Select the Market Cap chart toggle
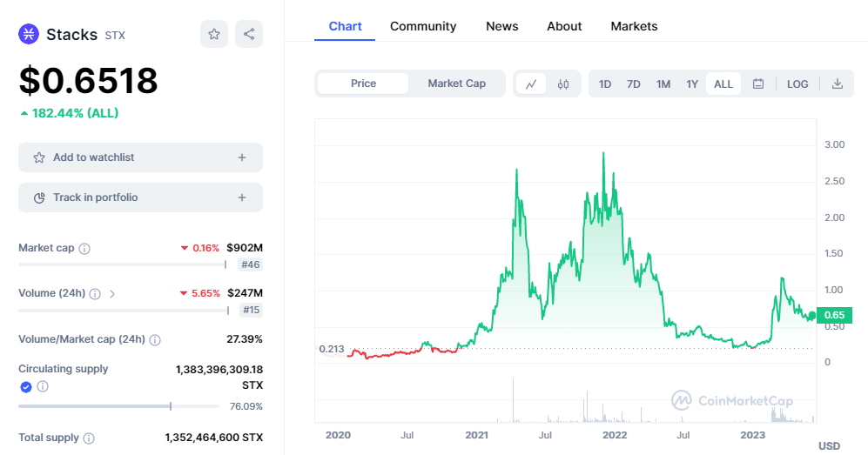Viewport: 868px width, 455px height. pos(457,84)
